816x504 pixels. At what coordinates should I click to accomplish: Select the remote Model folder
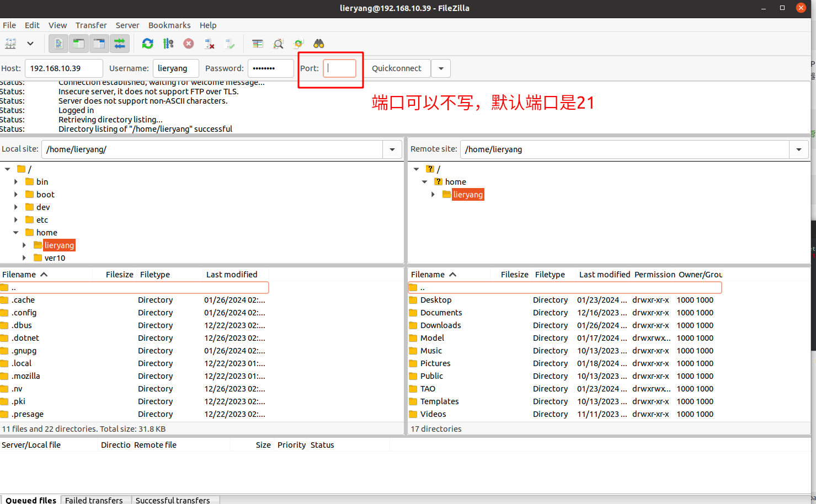[565, 338]
